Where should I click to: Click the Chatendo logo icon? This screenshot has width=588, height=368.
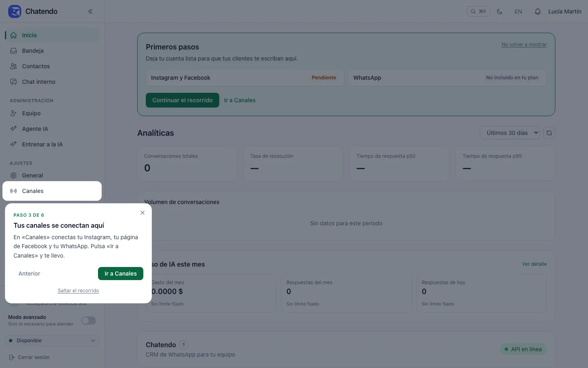(x=15, y=11)
